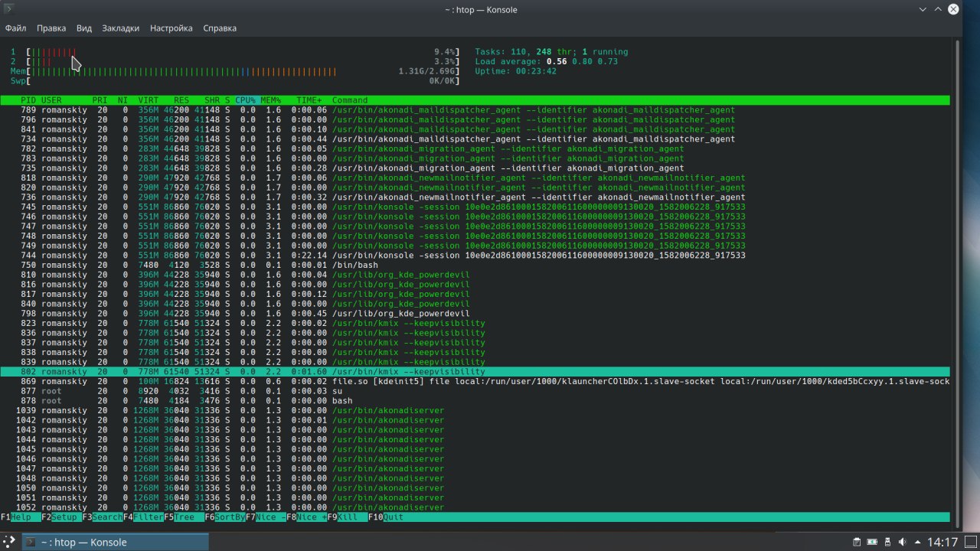The width and height of the screenshot is (980, 551).
Task: Sort by the CPU% column header
Action: [x=245, y=100]
